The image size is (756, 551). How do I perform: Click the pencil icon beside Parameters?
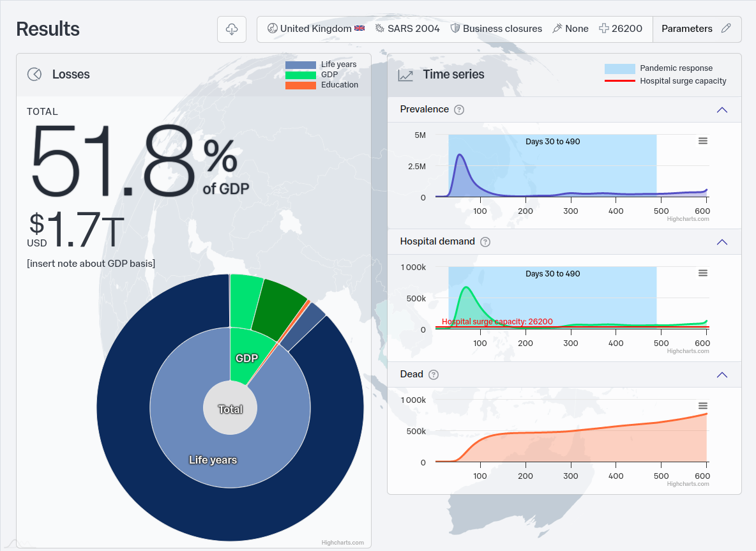725,29
